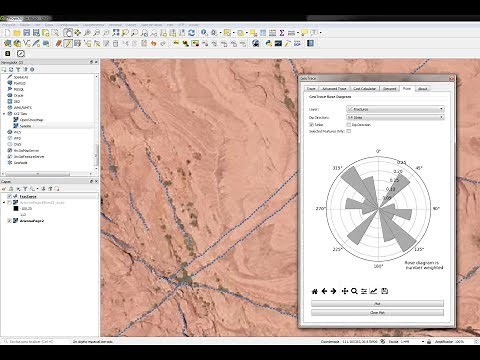The height and width of the screenshot is (360, 480).
Task: Click the coordinate field in status bar
Action: tap(360, 342)
